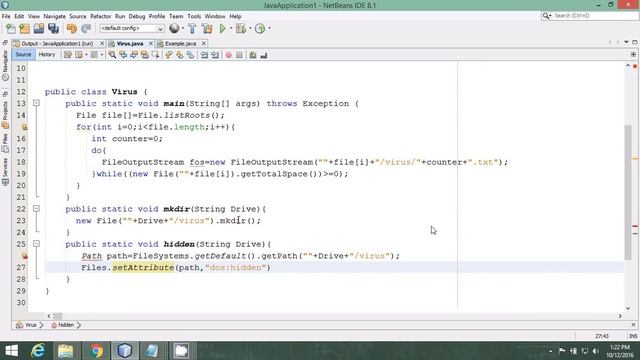The image size is (640, 360).
Task: Expand the Profile Project dropdown arrow
Action: (269, 28)
